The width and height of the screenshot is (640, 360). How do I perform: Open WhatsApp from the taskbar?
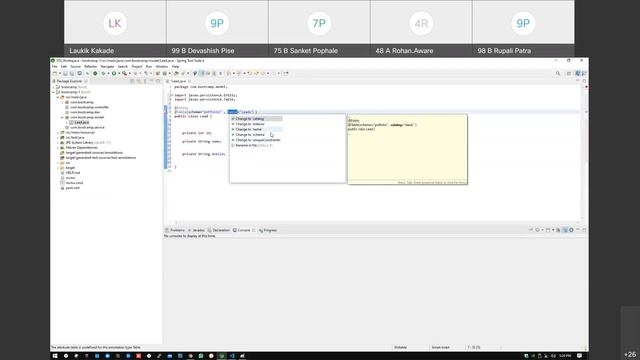pyautogui.click(x=201, y=356)
